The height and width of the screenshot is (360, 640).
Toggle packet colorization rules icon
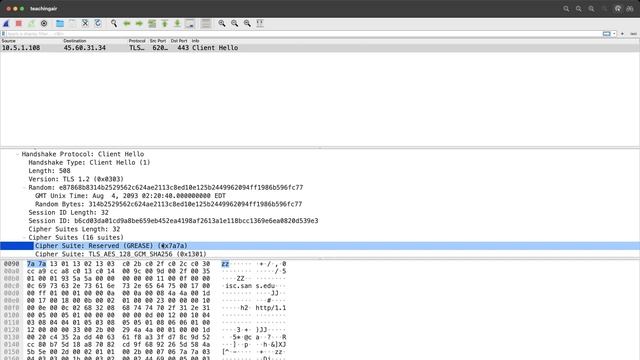point(206,24)
